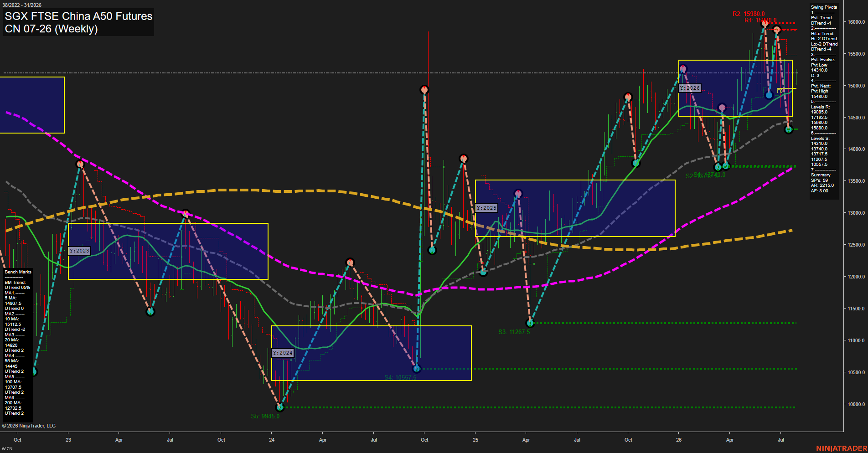Image resolution: width=868 pixels, height=453 pixels.
Task: Select the S3: 11267.5 support label
Action: [x=514, y=332]
